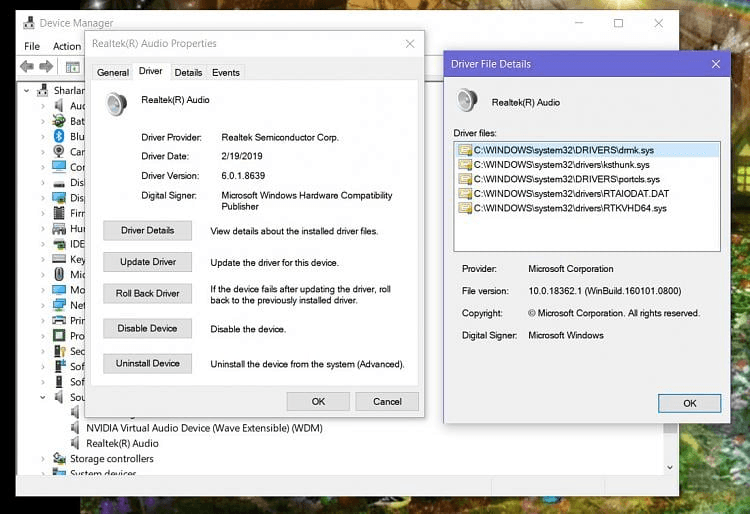Select the Realtek(R) Audio device in tree

[122, 443]
